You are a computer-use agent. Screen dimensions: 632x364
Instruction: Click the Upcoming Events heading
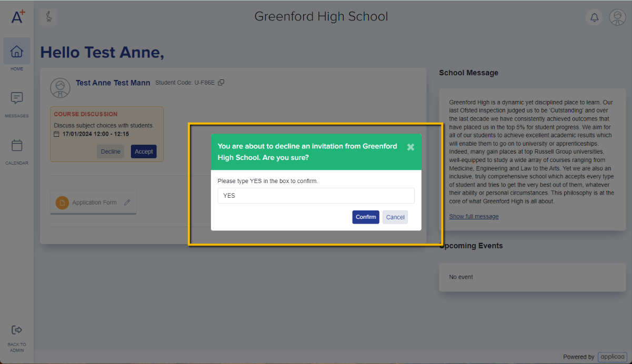click(x=471, y=246)
